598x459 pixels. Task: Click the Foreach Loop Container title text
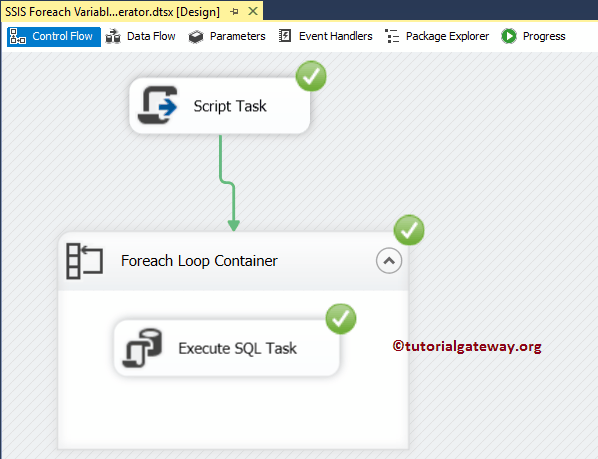point(199,261)
